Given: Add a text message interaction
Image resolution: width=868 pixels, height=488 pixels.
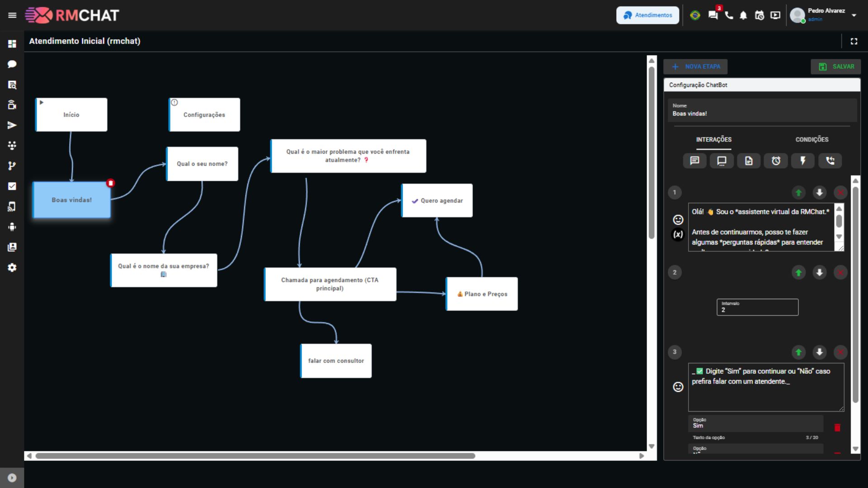Looking at the screenshot, I should 694,161.
